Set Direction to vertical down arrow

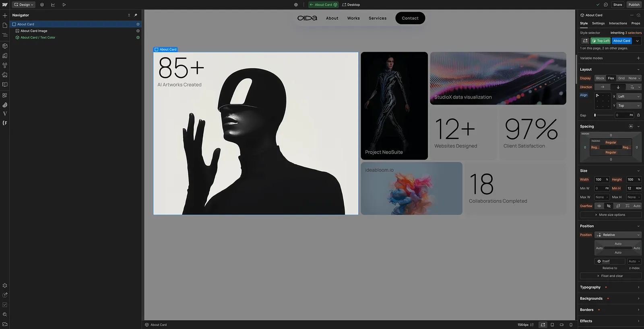(618, 87)
